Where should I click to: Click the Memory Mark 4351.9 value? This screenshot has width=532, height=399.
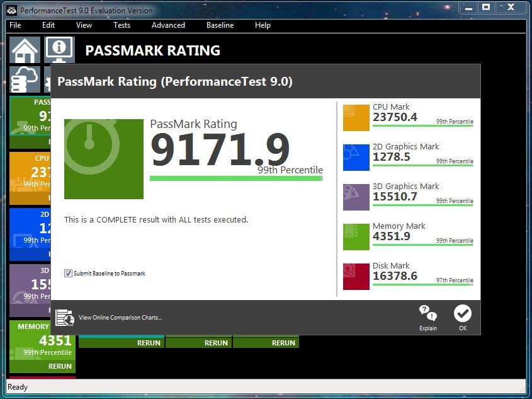[x=392, y=236]
